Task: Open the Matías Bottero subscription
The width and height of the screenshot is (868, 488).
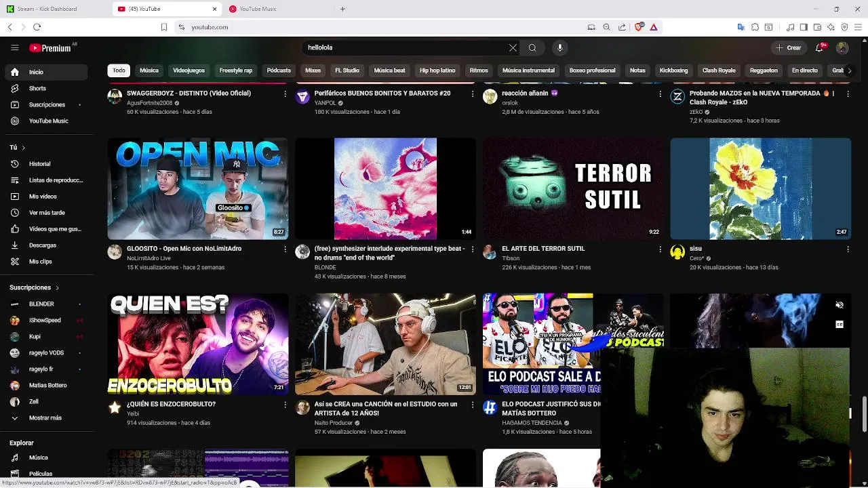Action: coord(46,385)
